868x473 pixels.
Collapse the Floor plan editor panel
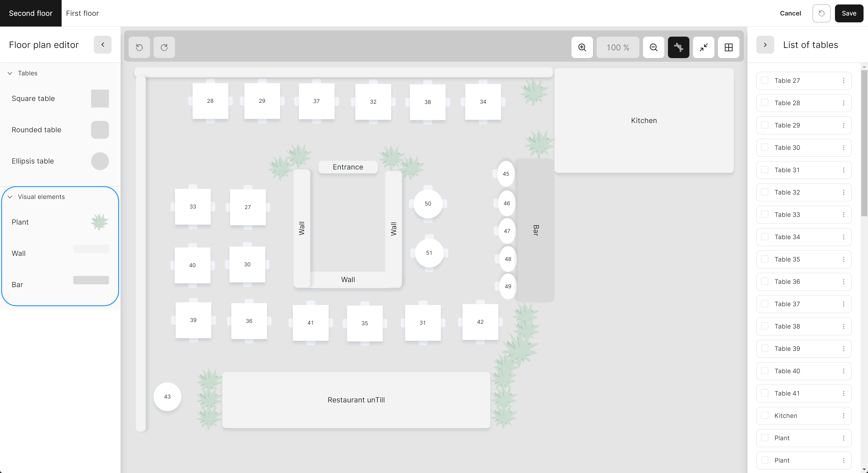[x=102, y=45]
